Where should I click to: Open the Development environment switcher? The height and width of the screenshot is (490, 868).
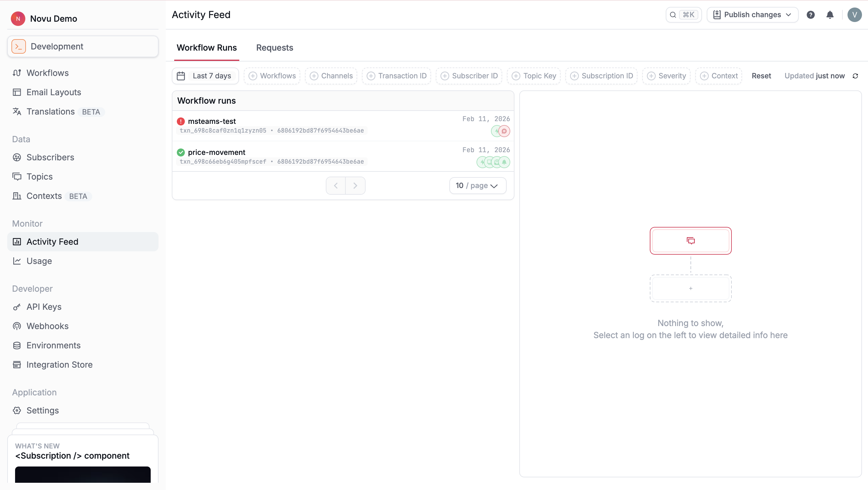[83, 46]
